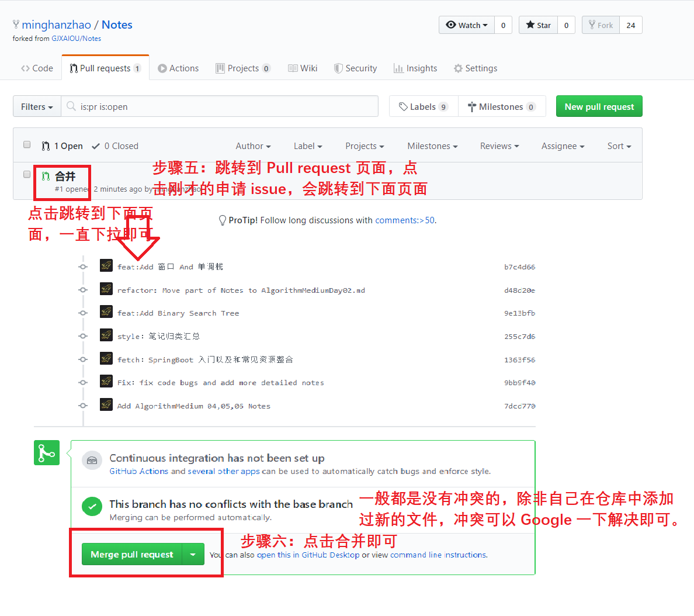Screen dimensions: 694x616
Task: Open this in GitHub Desktop link
Action: [308, 555]
